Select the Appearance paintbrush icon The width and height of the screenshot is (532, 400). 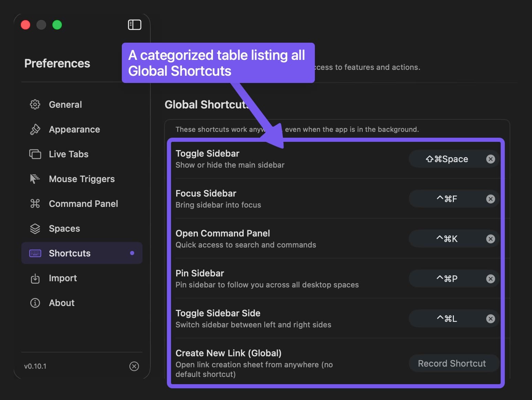point(35,129)
